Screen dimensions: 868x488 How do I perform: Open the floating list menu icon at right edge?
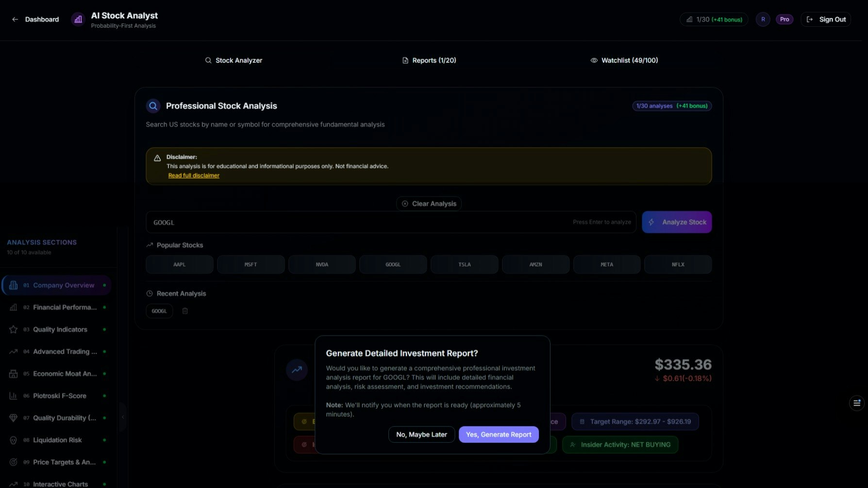[x=857, y=403]
